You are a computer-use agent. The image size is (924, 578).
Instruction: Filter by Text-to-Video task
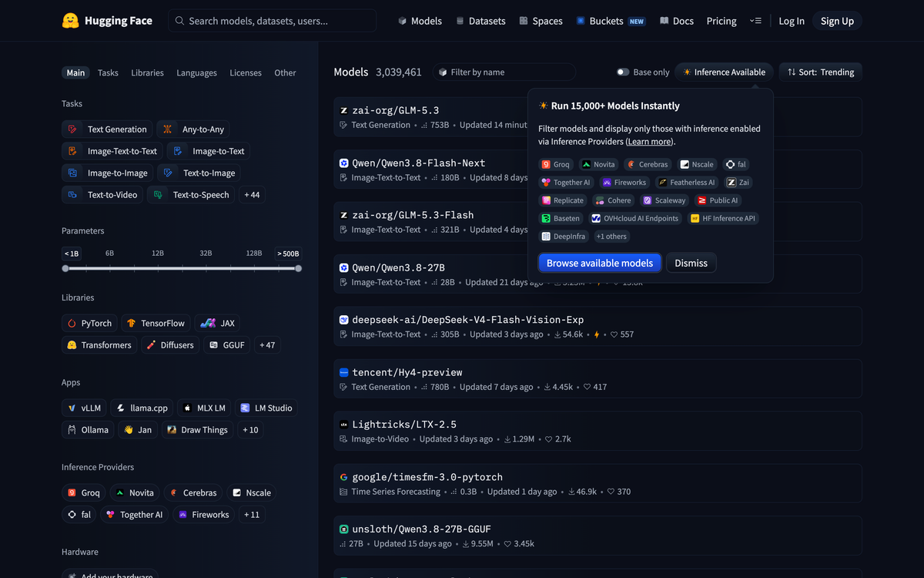point(103,195)
